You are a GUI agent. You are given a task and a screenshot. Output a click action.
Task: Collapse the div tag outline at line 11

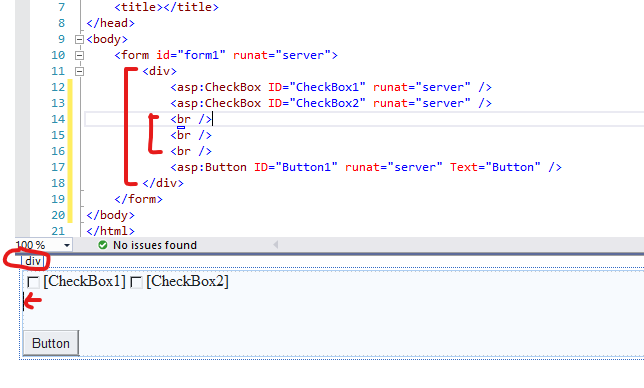pyautogui.click(x=79, y=71)
